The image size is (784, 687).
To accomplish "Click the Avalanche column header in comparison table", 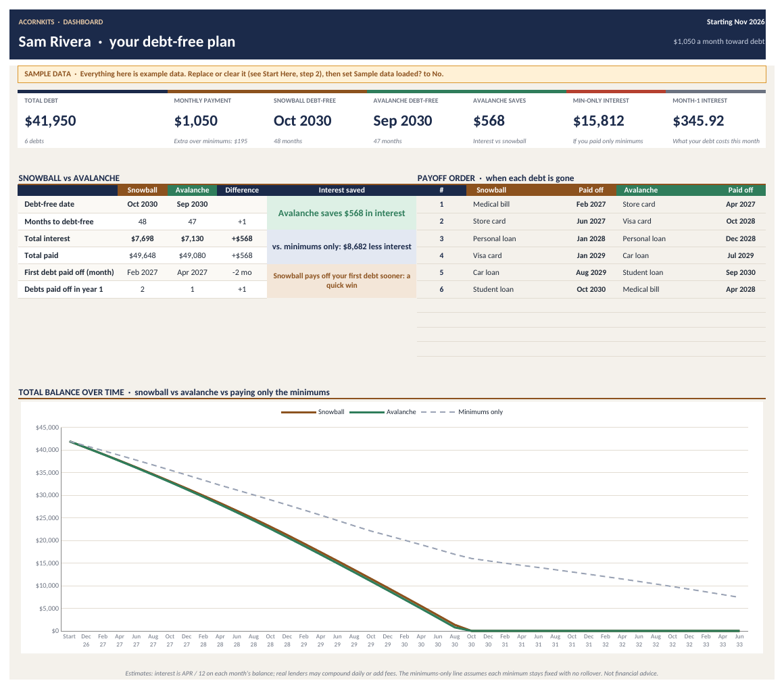I will tap(192, 190).
